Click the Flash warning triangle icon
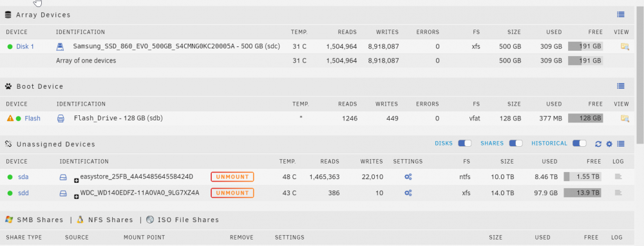This screenshot has height=246, width=644. tap(10, 118)
